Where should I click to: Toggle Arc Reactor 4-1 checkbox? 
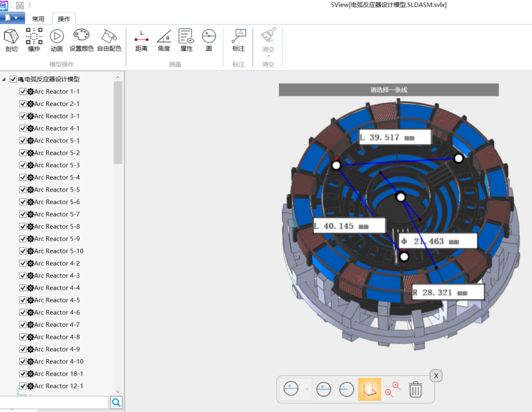click(x=23, y=128)
